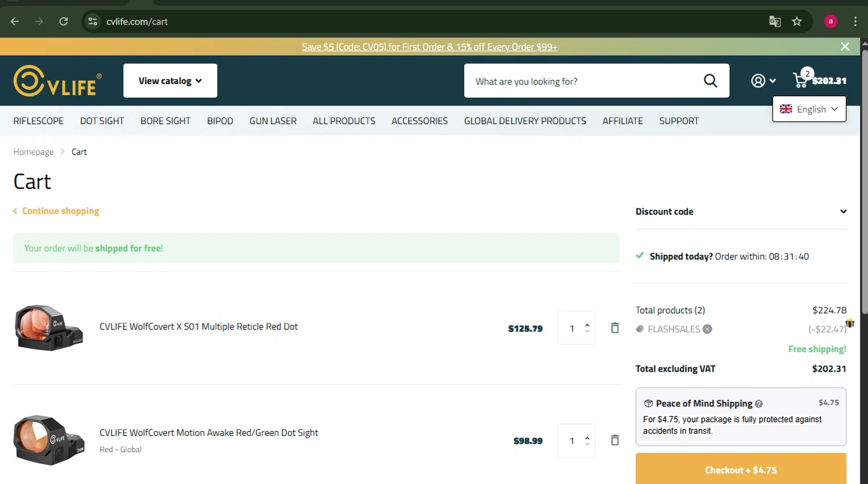Go to Homepage breadcrumb
Image resolution: width=868 pixels, height=484 pixels.
click(x=34, y=152)
